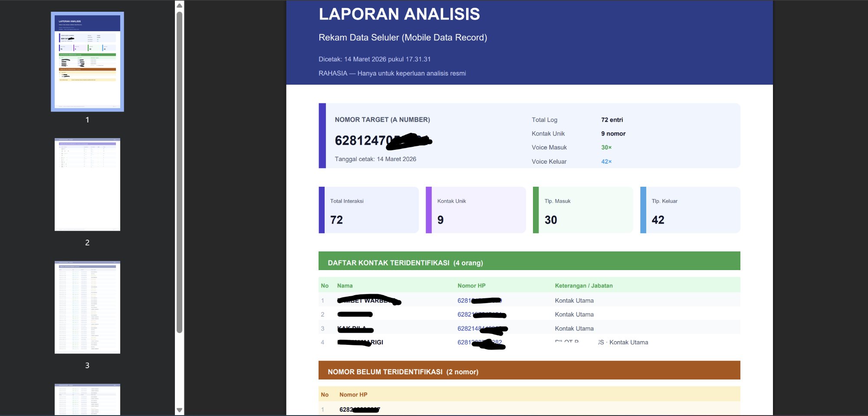Click the scrollbar down arrow

point(178,410)
